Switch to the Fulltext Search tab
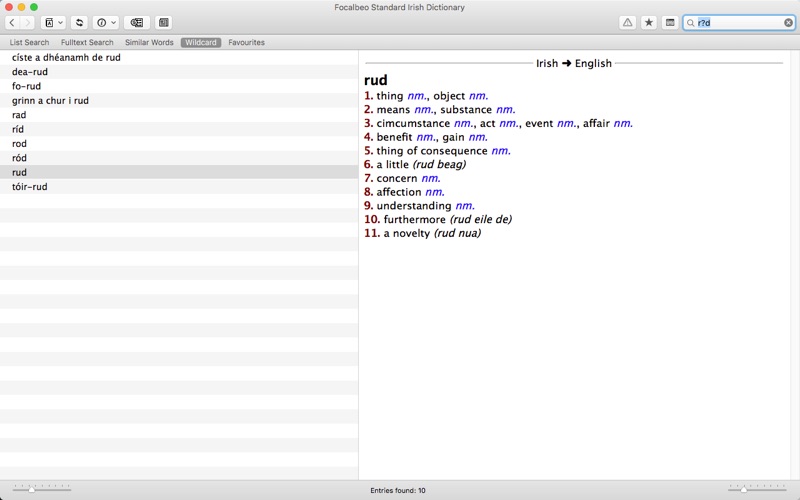The height and width of the screenshot is (500, 800). (x=87, y=42)
